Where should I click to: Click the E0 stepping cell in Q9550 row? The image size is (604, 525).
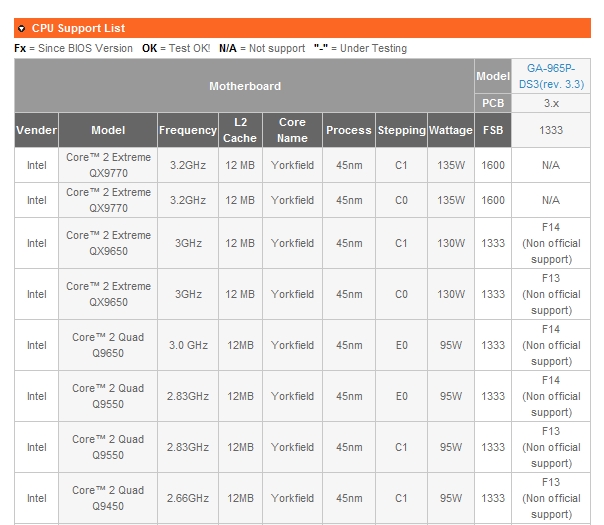click(x=401, y=396)
